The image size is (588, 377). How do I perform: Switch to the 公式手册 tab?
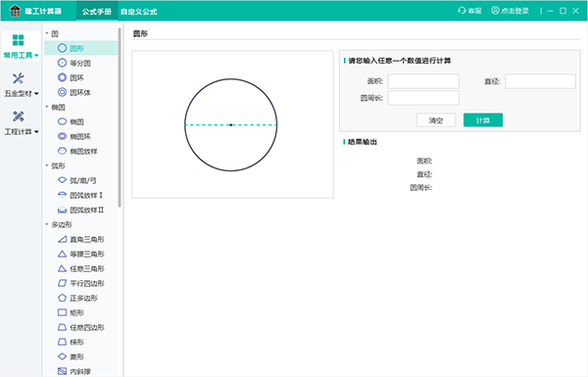click(97, 12)
